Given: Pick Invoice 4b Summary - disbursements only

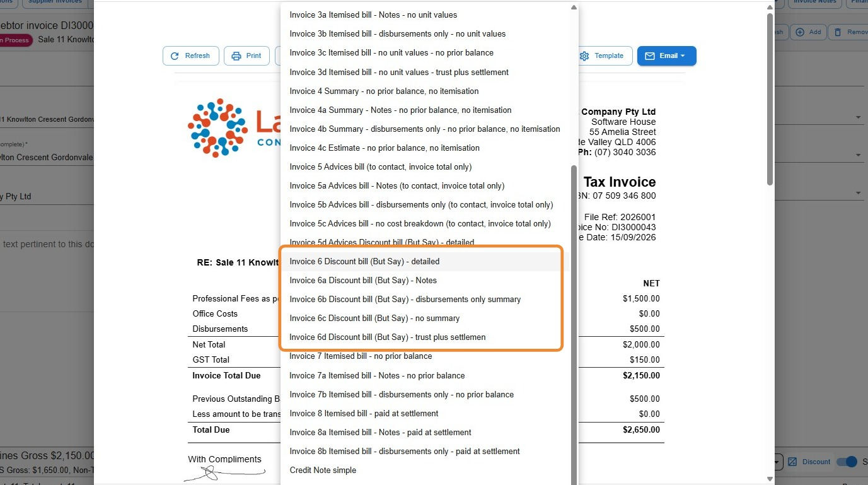Looking at the screenshot, I should tap(426, 129).
